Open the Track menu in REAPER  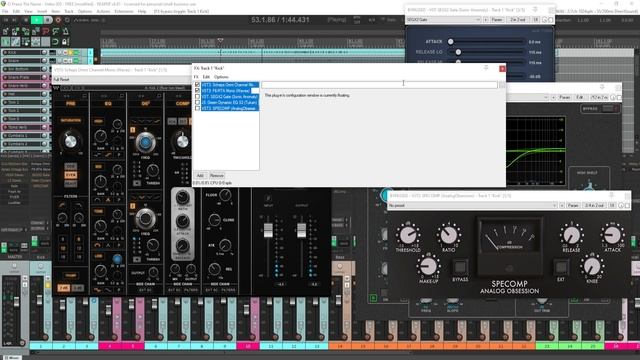(69, 11)
